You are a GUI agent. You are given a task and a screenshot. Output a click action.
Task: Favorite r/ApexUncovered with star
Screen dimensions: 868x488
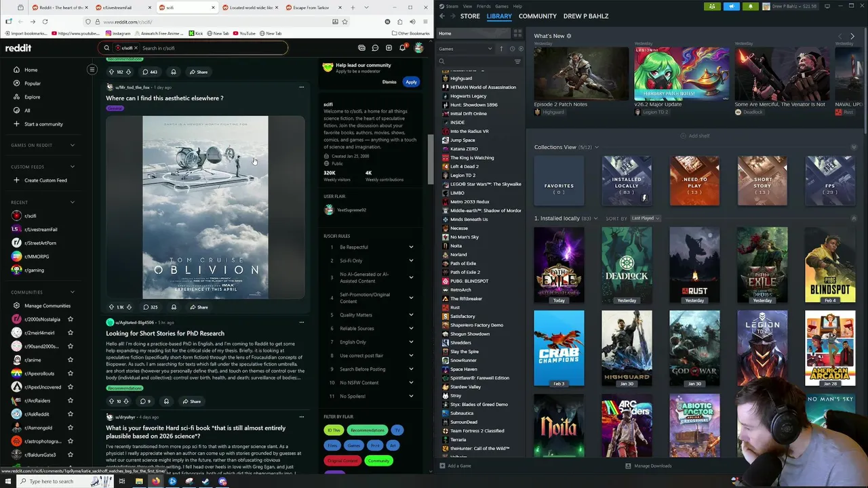(70, 387)
